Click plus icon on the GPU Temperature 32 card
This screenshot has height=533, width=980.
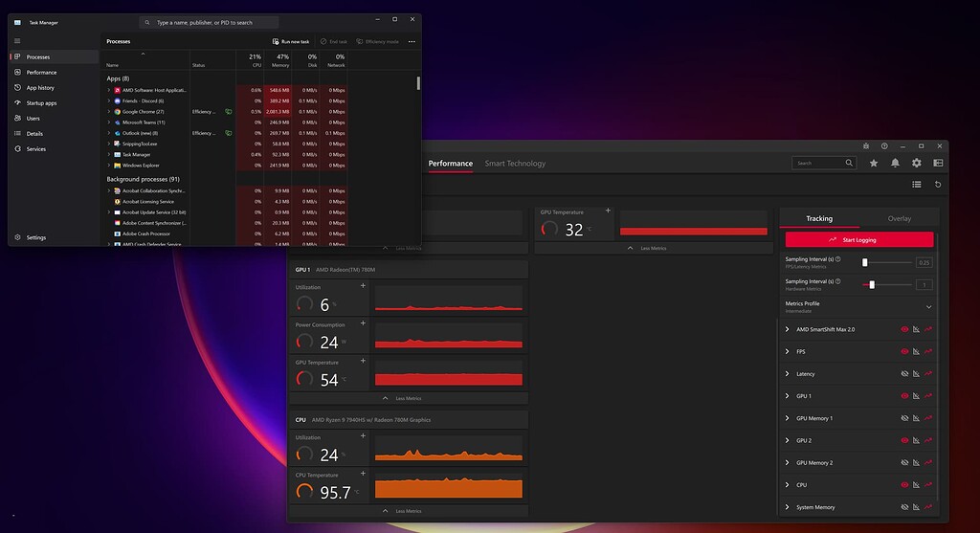[608, 211]
